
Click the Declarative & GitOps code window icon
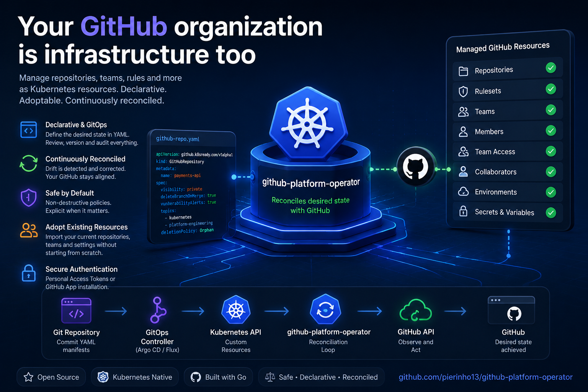point(29,130)
